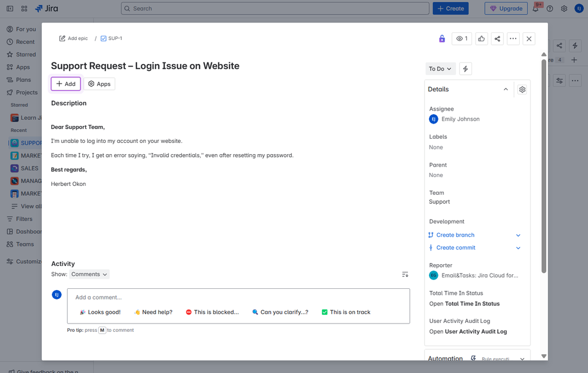Click the background filter sliders icon
Screen dimensions: 588x373
tap(559, 81)
